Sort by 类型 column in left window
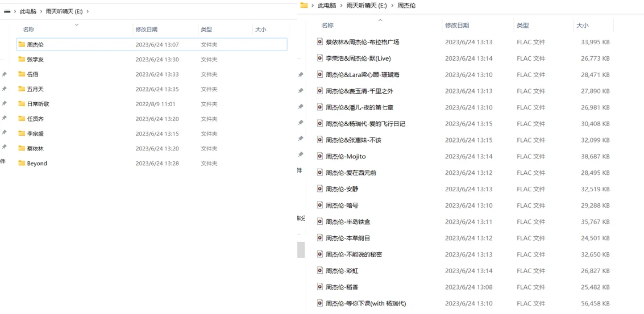The height and width of the screenshot is (314, 644). tap(206, 30)
